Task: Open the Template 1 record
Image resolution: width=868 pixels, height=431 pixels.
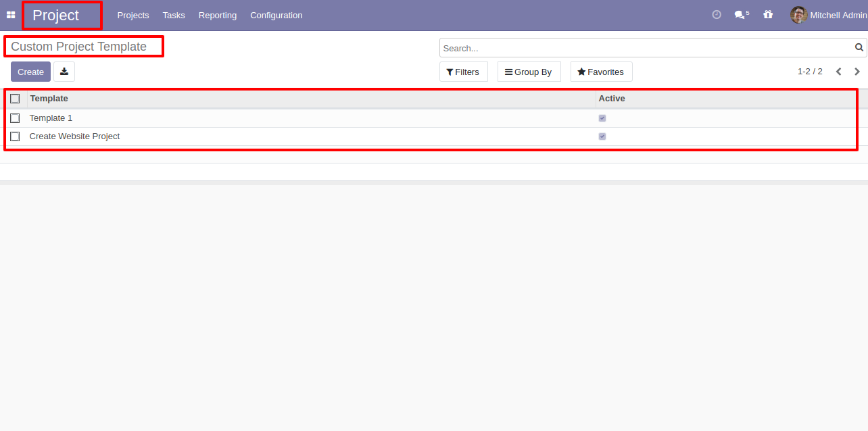Action: pyautogui.click(x=51, y=118)
